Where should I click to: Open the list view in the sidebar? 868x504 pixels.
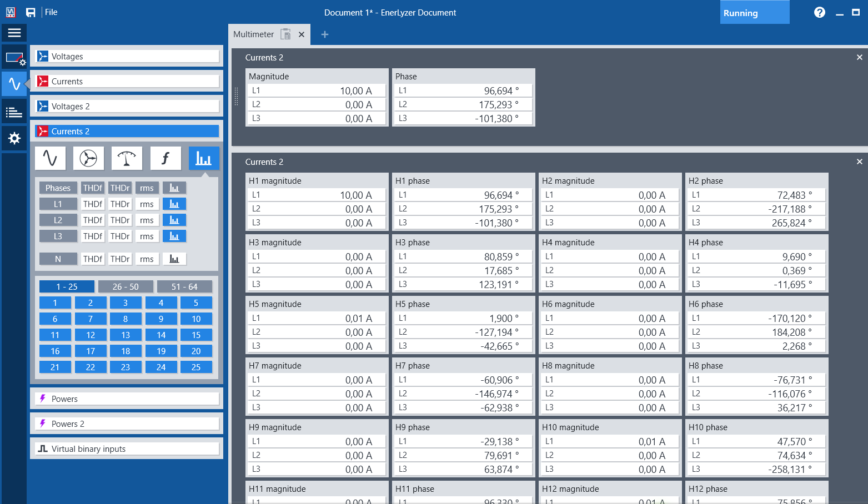click(x=14, y=112)
